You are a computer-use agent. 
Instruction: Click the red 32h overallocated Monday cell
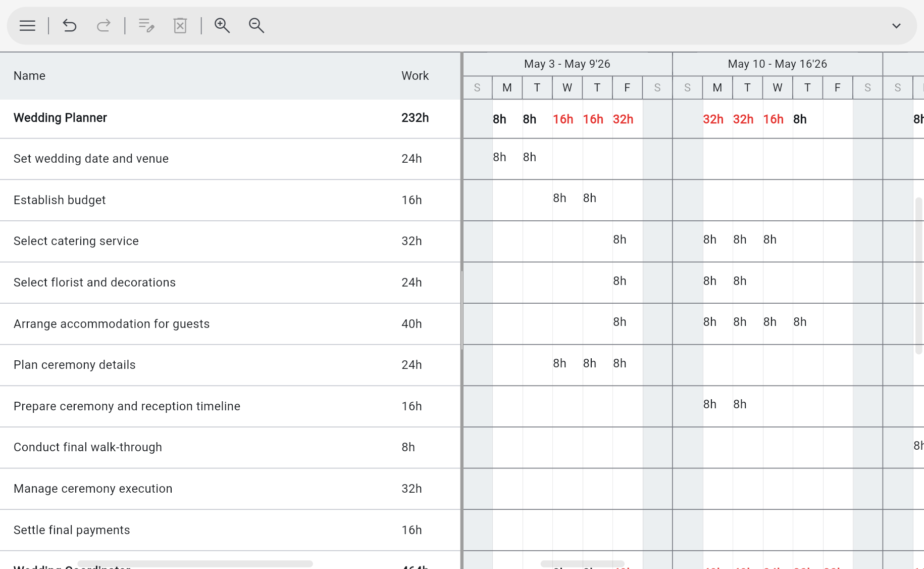tap(713, 119)
